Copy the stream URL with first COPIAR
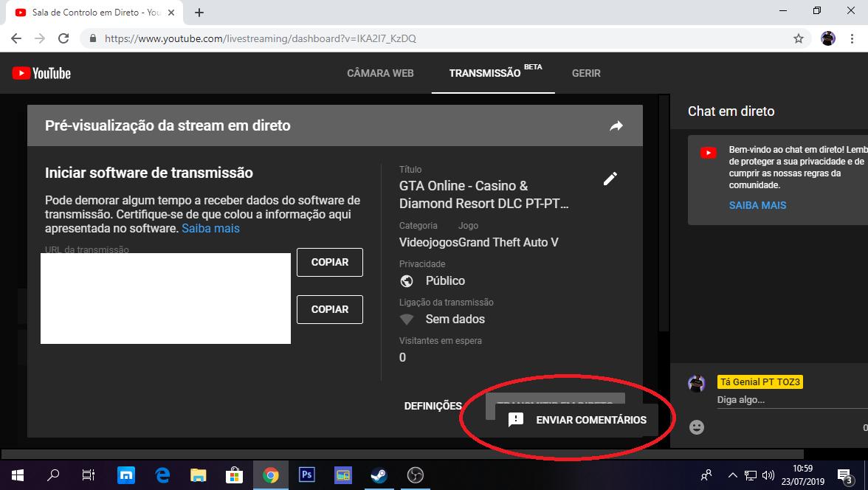This screenshot has width=868, height=490. coord(330,262)
